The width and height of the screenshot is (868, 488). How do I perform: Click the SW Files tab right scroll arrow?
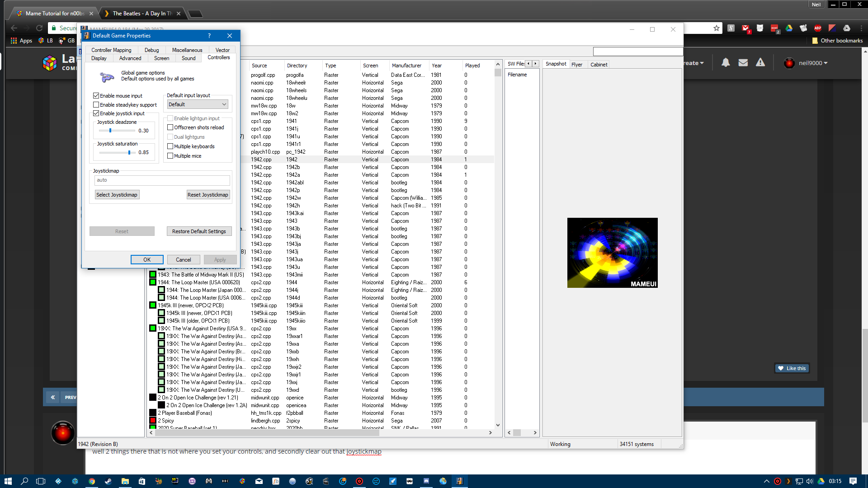[536, 64]
